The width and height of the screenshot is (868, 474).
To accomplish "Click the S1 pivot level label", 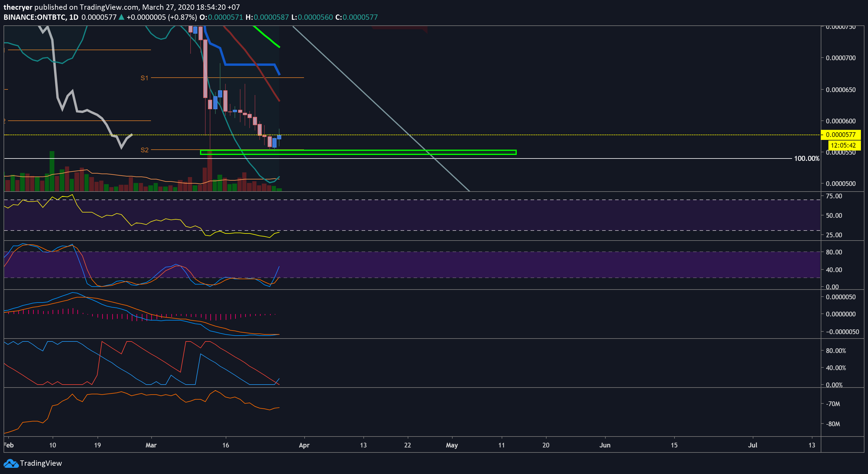I will click(144, 78).
